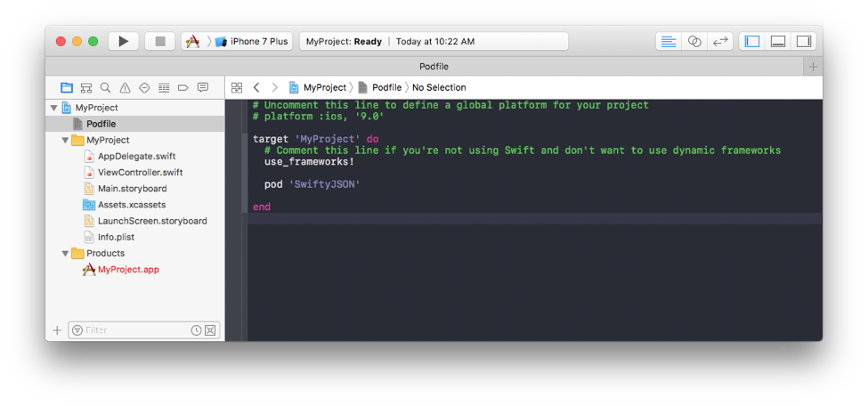
Task: Switch to the Standard editor
Action: point(669,42)
